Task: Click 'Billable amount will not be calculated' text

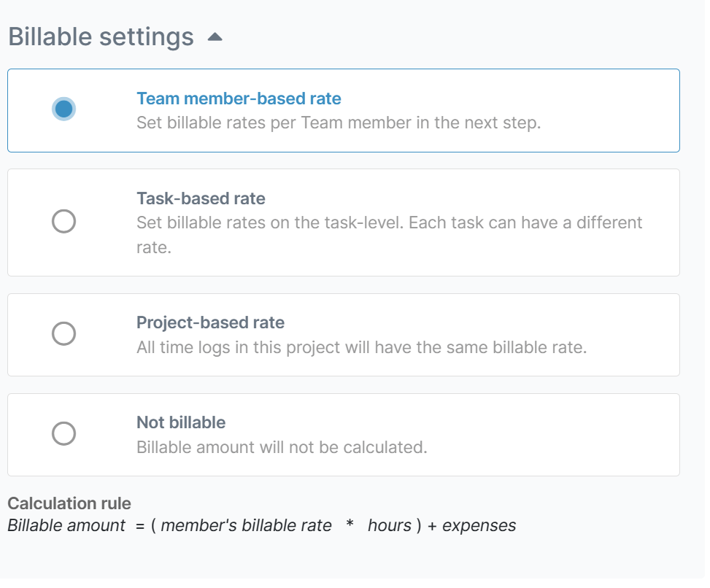Action: (x=282, y=447)
